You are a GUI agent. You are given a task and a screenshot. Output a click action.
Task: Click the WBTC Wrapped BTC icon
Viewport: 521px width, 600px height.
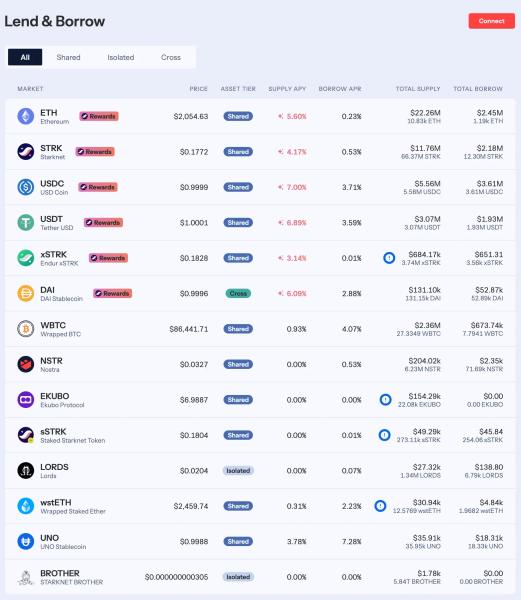[26, 329]
